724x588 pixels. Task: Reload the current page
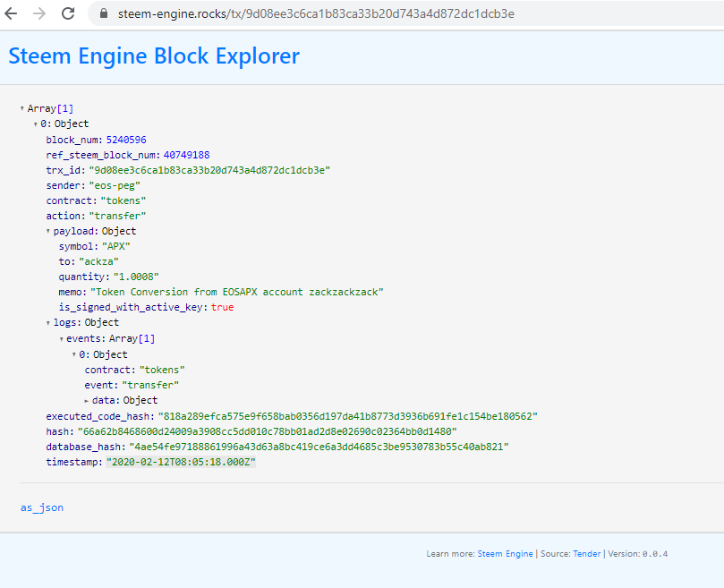click(x=68, y=13)
